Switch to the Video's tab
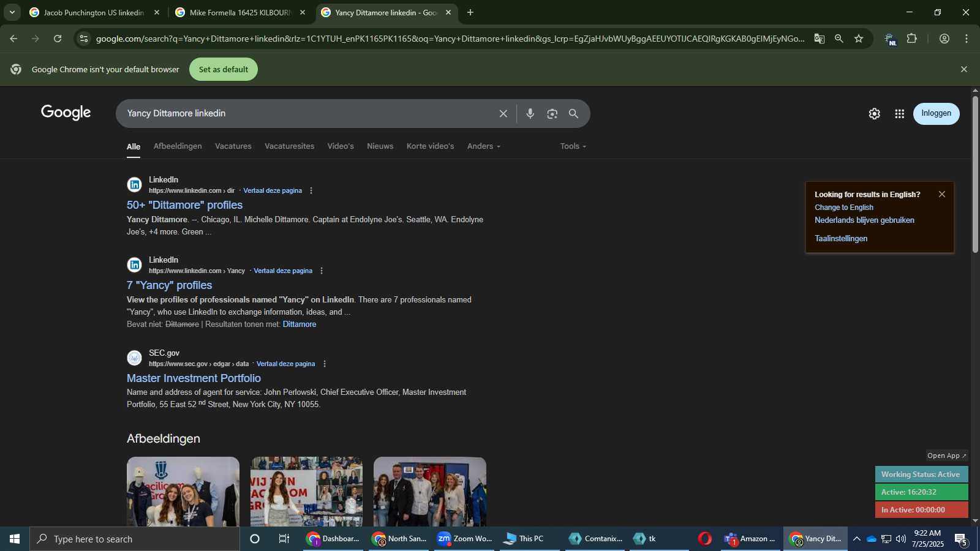Viewport: 980px width, 551px height. (341, 146)
